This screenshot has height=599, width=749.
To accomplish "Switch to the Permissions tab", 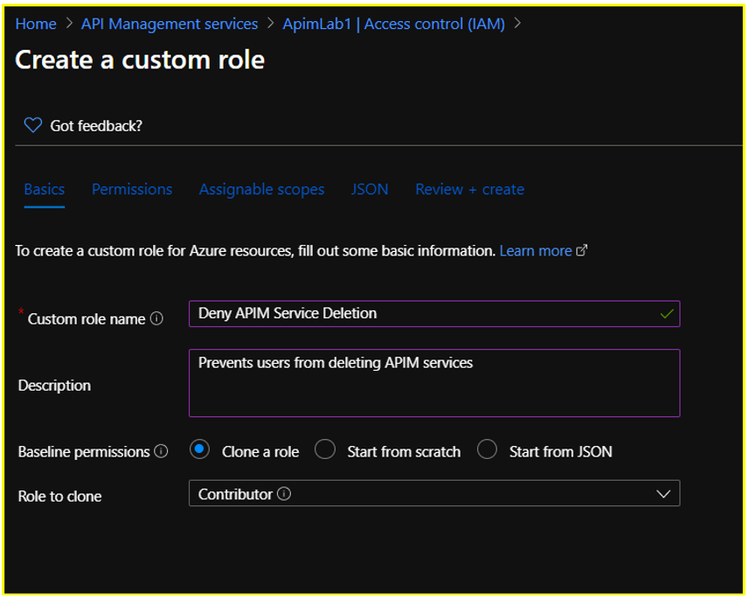I will [132, 189].
